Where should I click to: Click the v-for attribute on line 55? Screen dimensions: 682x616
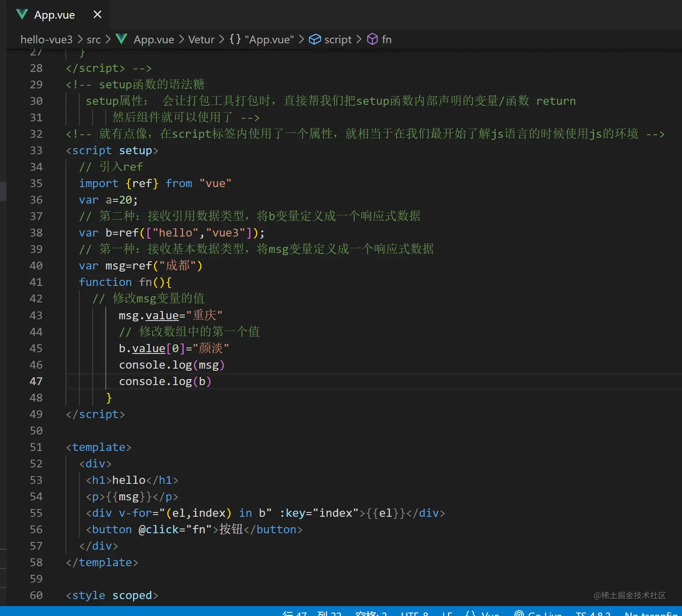(195, 513)
